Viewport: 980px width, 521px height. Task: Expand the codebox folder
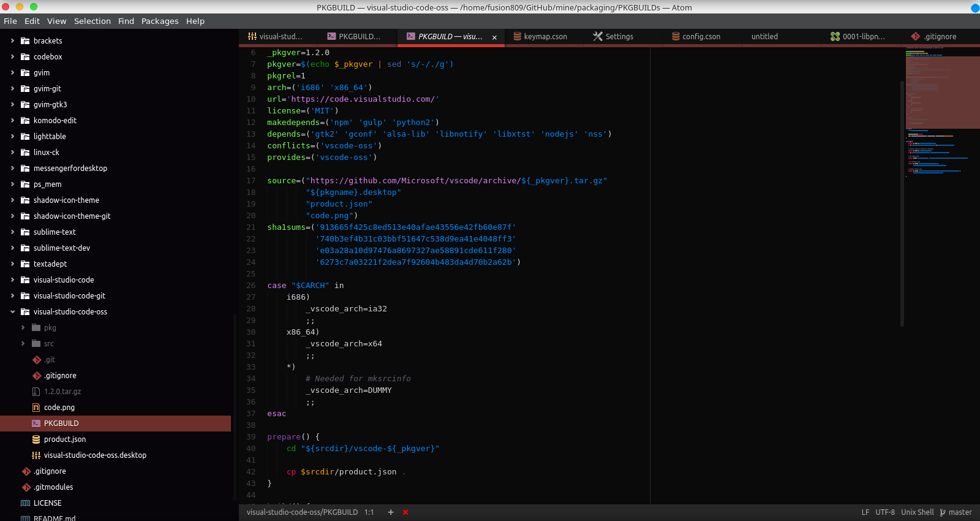point(12,57)
